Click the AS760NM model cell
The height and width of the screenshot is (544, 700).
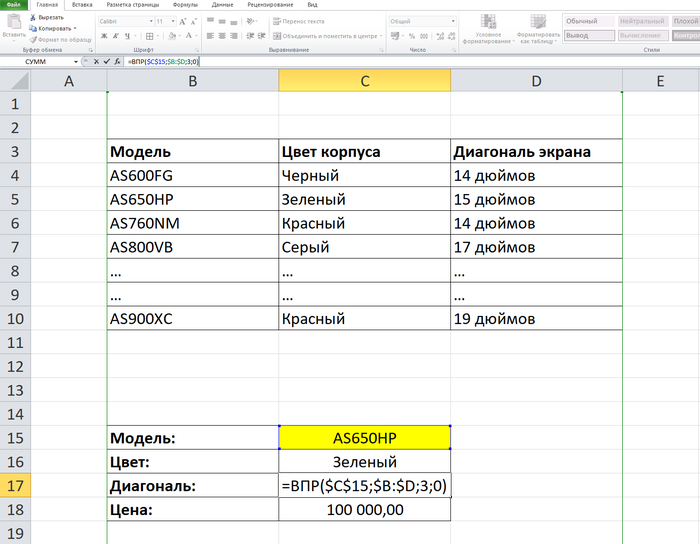tap(193, 223)
